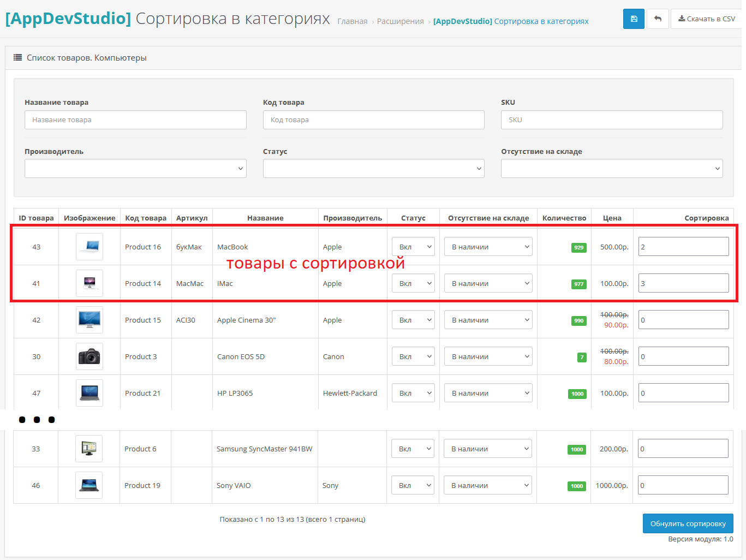Click the back arrow icon button
Screen dimensions: 746x560
[x=658, y=19]
